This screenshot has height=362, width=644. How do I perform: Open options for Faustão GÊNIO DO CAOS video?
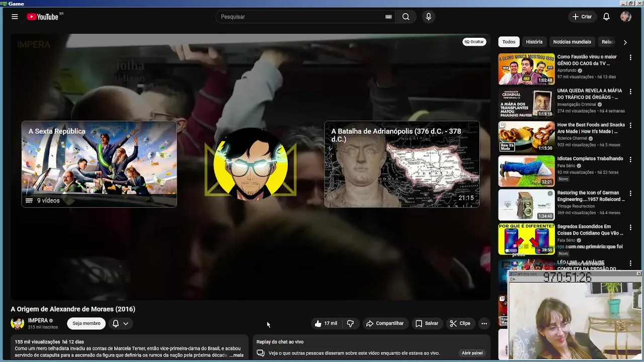[x=630, y=58]
